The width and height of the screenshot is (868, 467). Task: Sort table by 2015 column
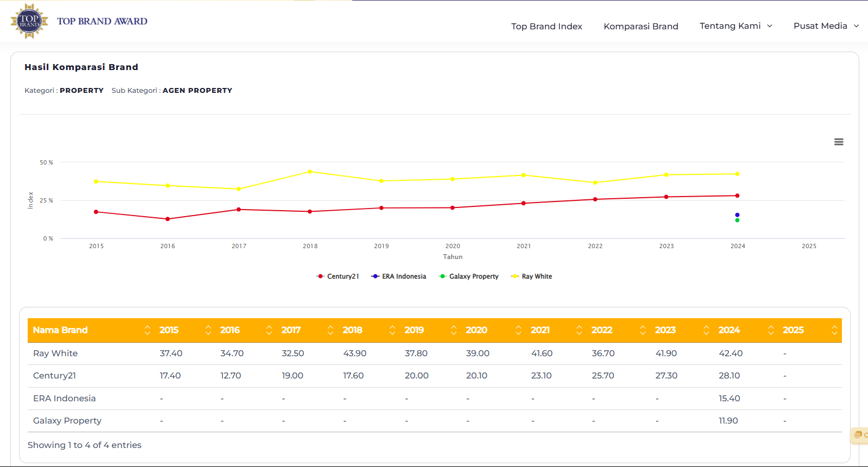pos(184,330)
